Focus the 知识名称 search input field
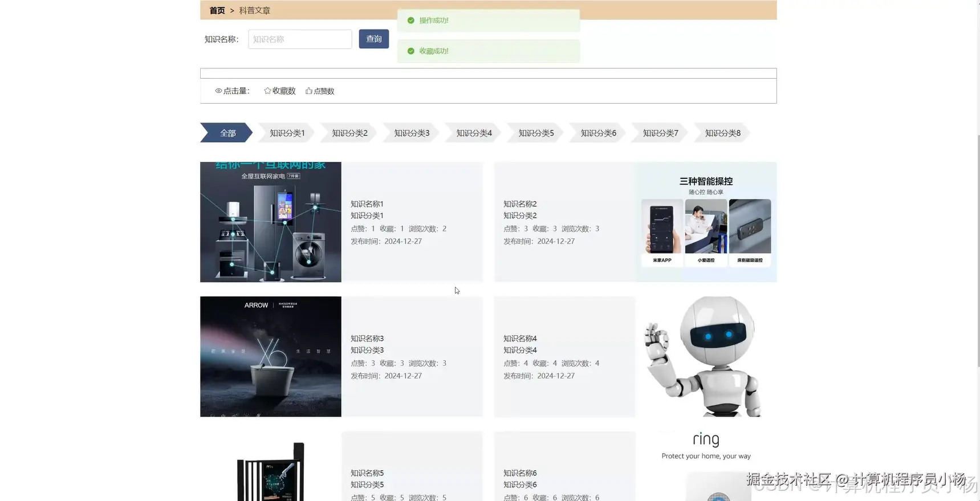 point(300,39)
